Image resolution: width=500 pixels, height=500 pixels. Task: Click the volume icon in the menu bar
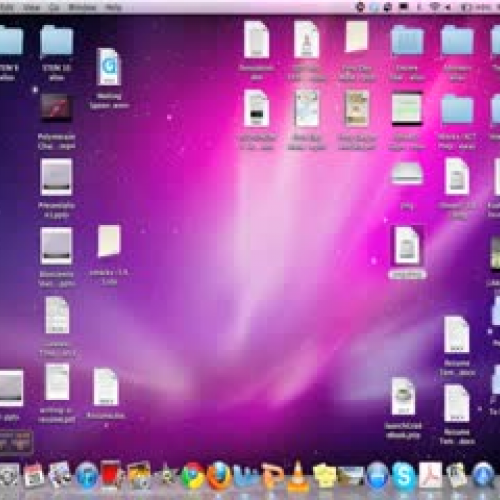point(448,7)
